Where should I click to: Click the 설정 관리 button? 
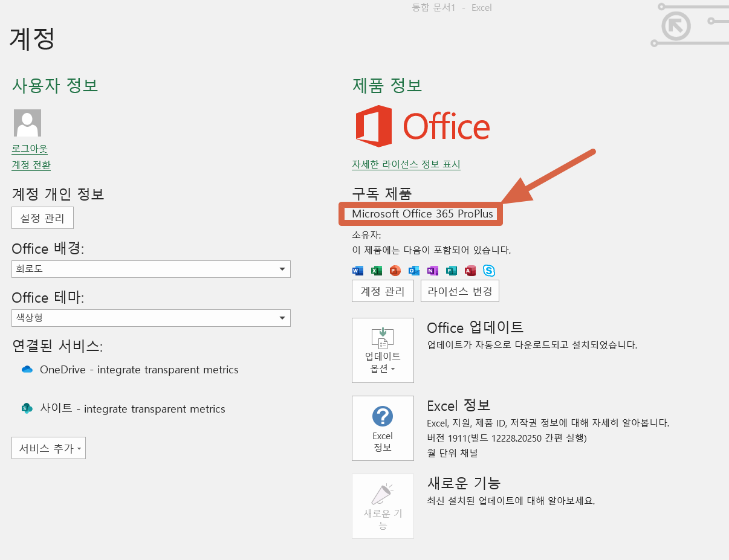coord(42,218)
